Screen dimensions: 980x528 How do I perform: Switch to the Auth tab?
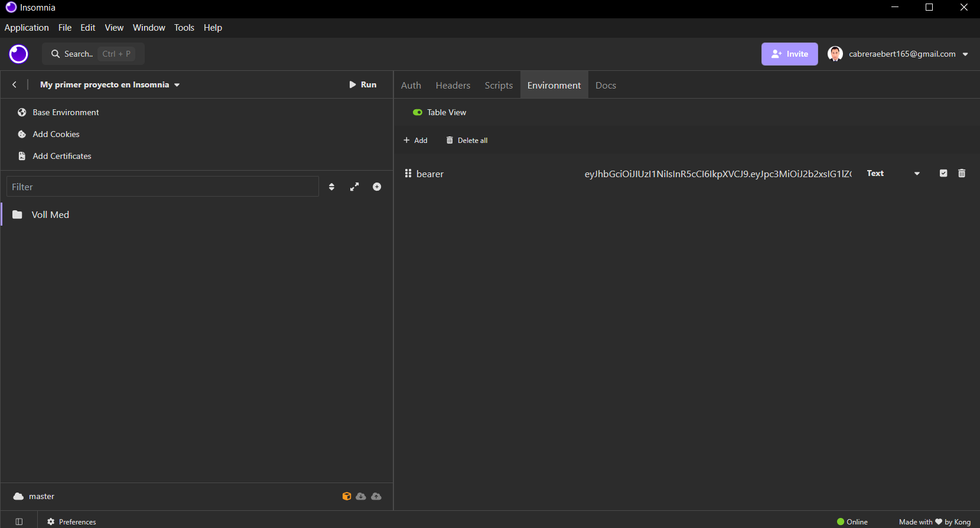(411, 85)
